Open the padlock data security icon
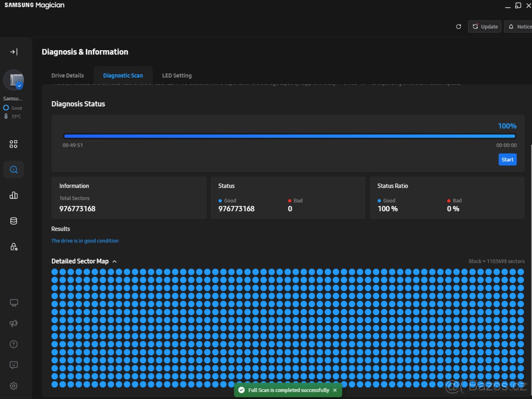The image size is (532, 399). pos(14,246)
